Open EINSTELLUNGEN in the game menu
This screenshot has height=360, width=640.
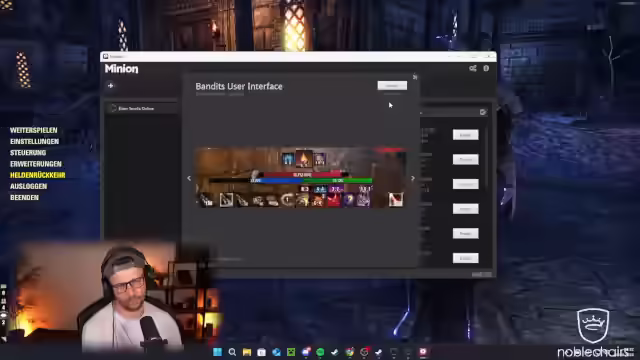(34, 142)
